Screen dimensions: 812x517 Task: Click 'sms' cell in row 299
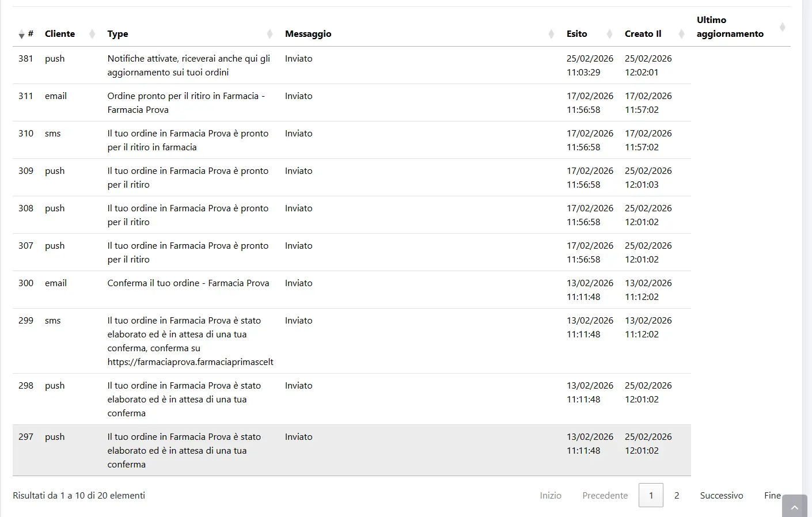[53, 321]
